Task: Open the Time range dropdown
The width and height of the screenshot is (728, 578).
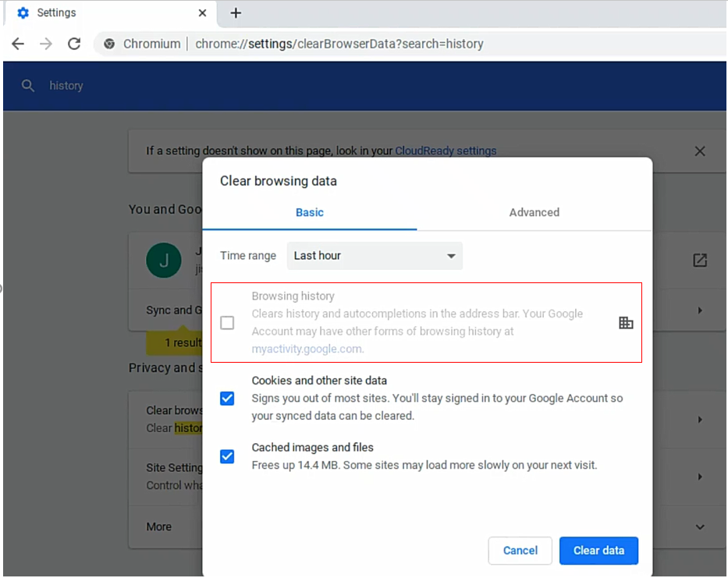Action: point(375,256)
